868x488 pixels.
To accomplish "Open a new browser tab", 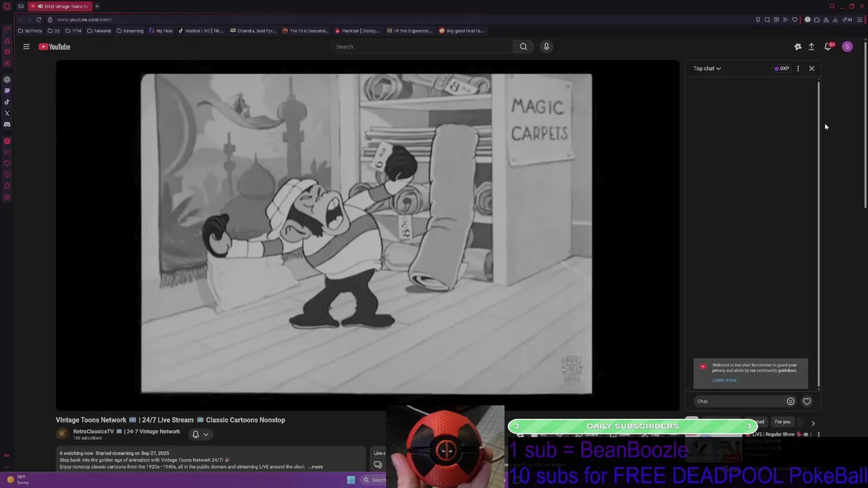I will point(97,6).
